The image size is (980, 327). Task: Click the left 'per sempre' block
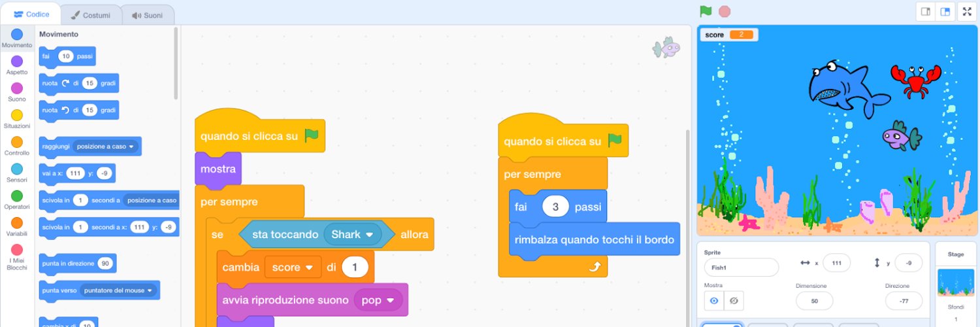pos(229,201)
